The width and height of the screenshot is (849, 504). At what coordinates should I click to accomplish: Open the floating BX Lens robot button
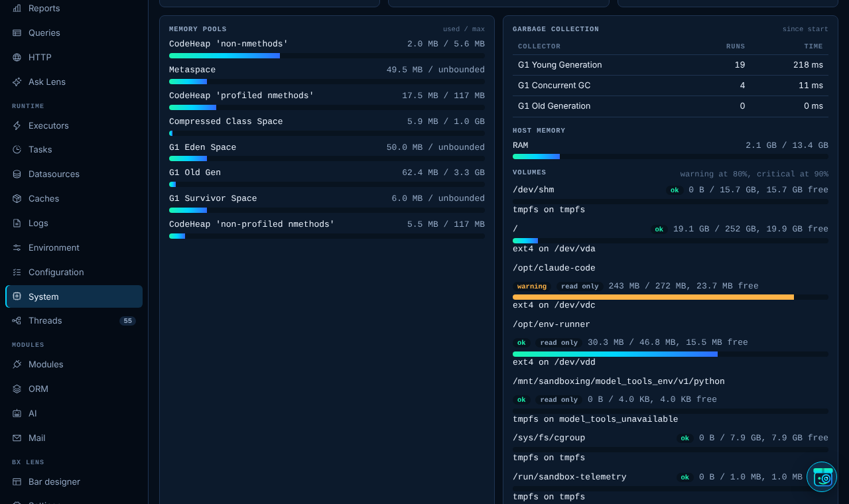point(822,477)
